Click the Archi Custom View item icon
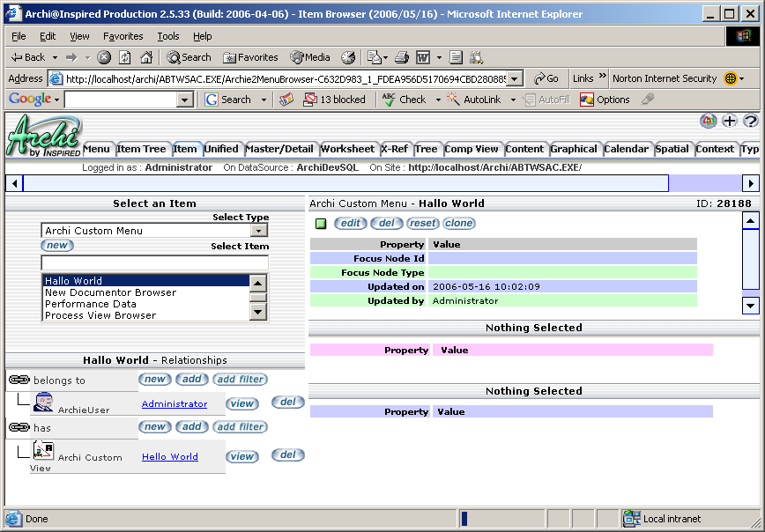 coord(43,451)
